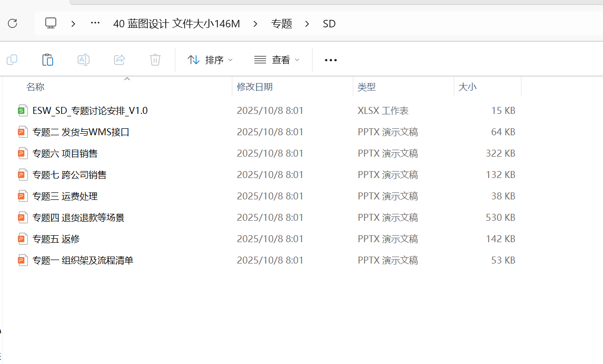
Task: Expand chevron after 专题 breadcrumb
Action: 307,23
